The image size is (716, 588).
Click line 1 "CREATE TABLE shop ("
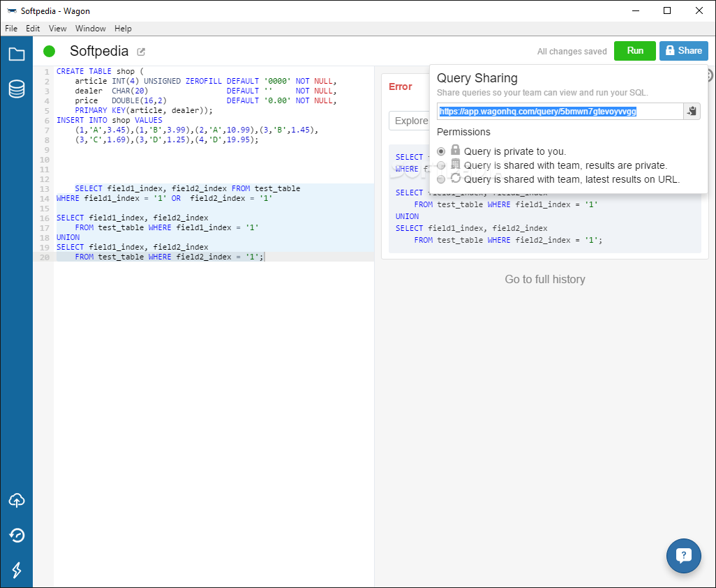pyautogui.click(x=100, y=71)
